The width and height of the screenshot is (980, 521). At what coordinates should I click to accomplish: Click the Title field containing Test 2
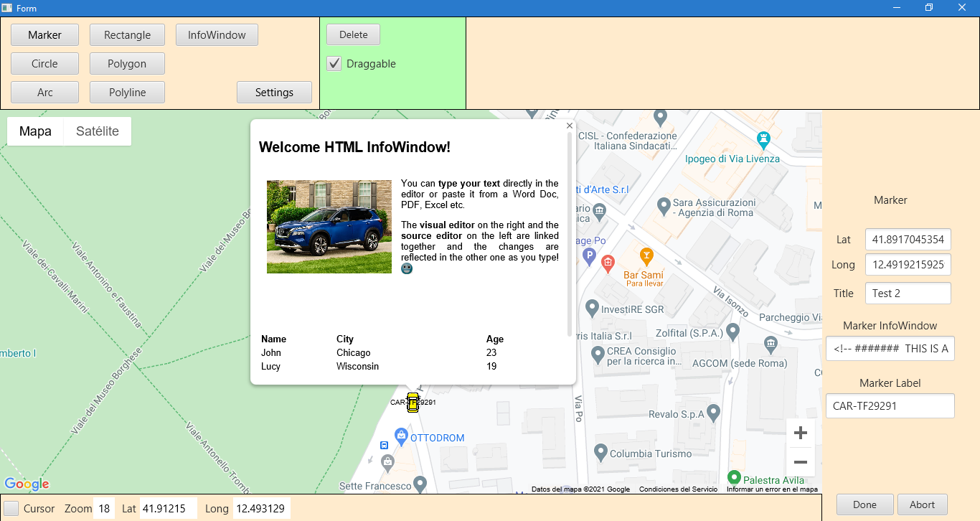[x=908, y=293]
